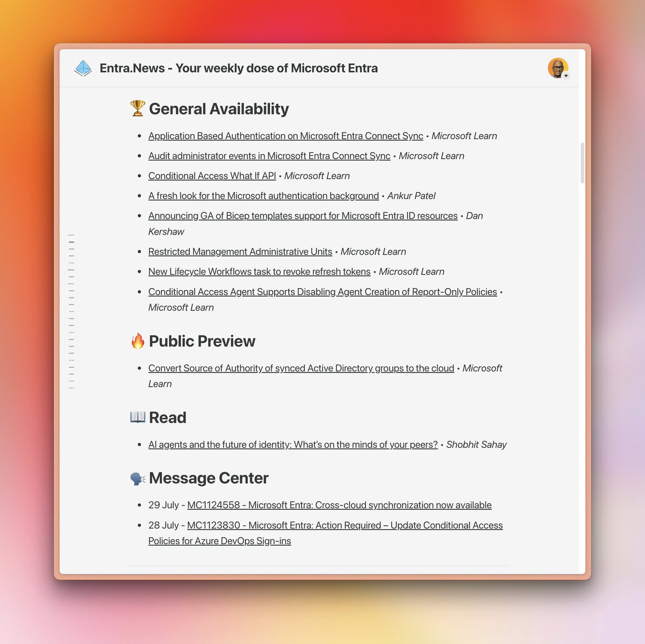The image size is (645, 644).
Task: Open Announcing GA of Bicep templates support link
Action: (303, 215)
